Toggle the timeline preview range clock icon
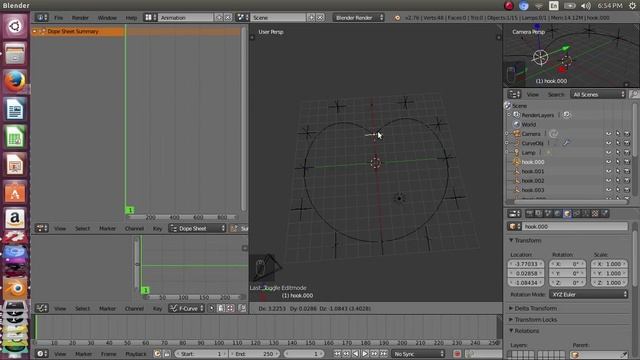The image size is (640, 360). 157,354
